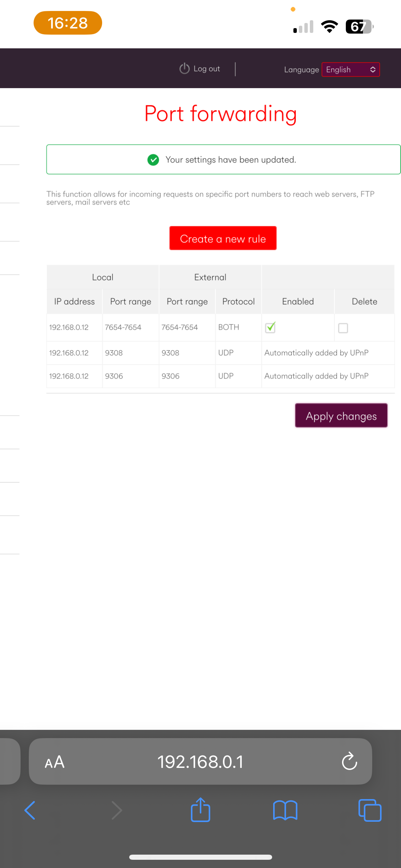
Task: Click the Apply changes button
Action: click(x=341, y=415)
